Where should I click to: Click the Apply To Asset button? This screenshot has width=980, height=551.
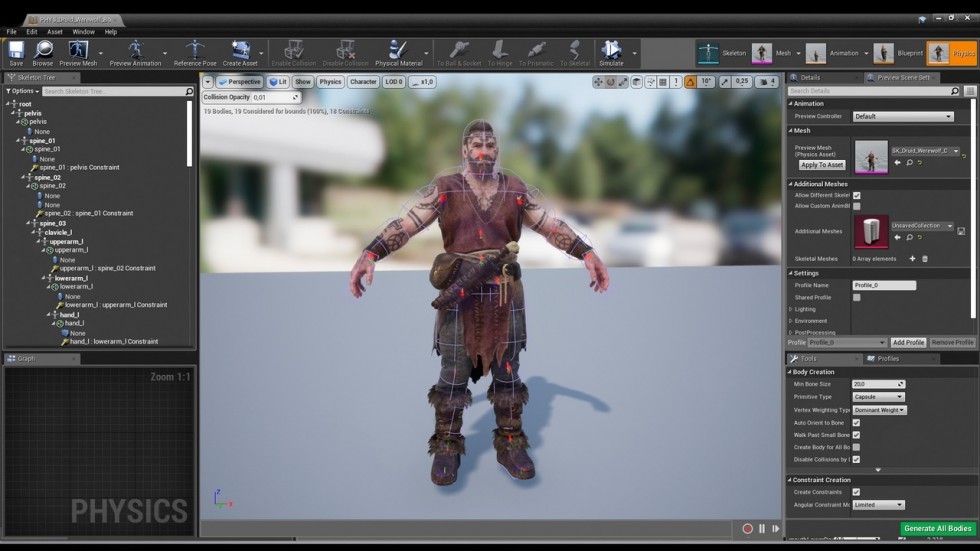(x=822, y=165)
